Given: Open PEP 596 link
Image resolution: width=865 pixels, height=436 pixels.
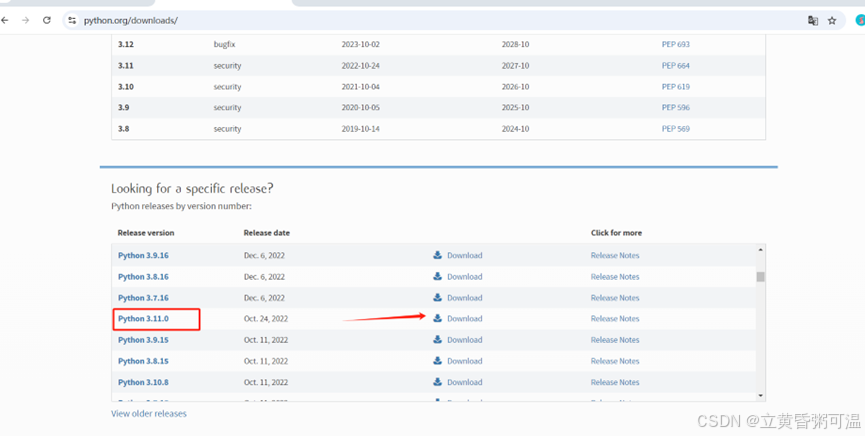Looking at the screenshot, I should click(676, 108).
